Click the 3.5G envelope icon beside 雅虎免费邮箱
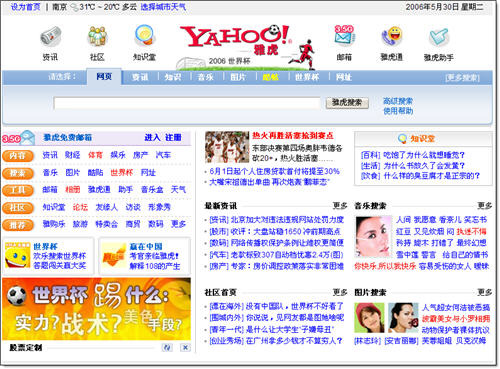The height and width of the screenshot is (369, 500). (x=19, y=138)
